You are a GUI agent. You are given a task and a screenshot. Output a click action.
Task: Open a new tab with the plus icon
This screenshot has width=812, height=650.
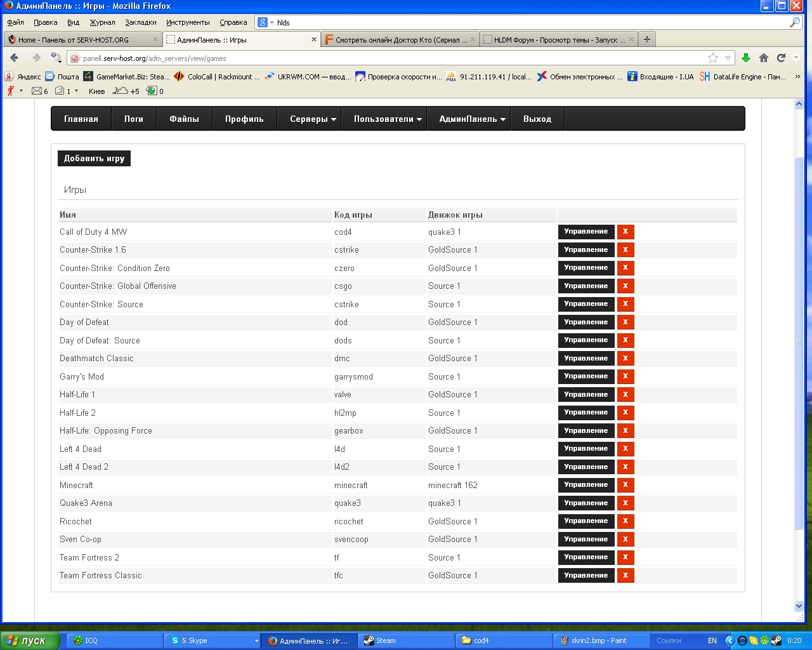tap(646, 39)
